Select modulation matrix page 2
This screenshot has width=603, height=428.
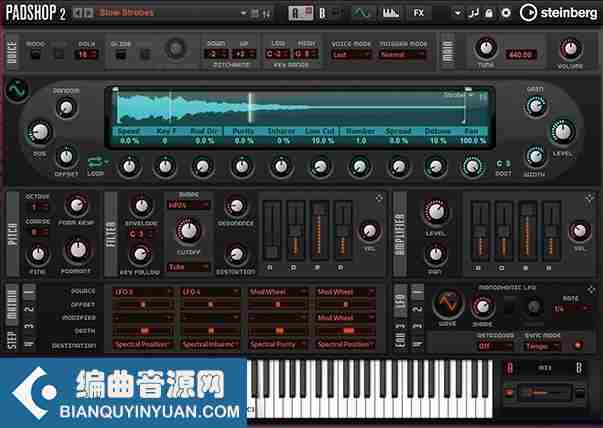(29, 309)
